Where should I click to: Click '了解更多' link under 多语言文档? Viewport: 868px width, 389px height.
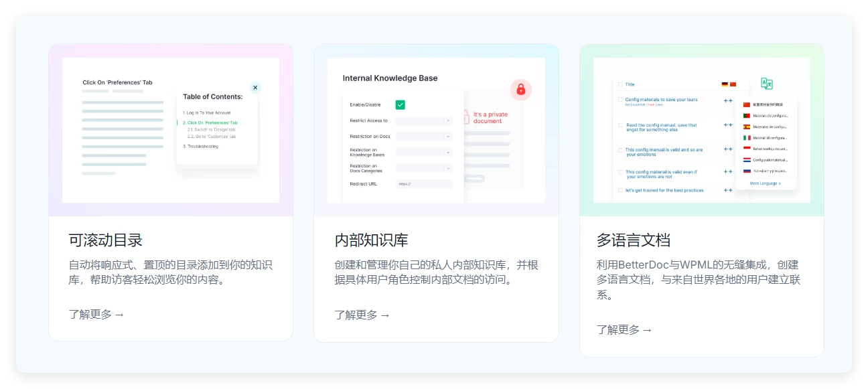pos(624,329)
